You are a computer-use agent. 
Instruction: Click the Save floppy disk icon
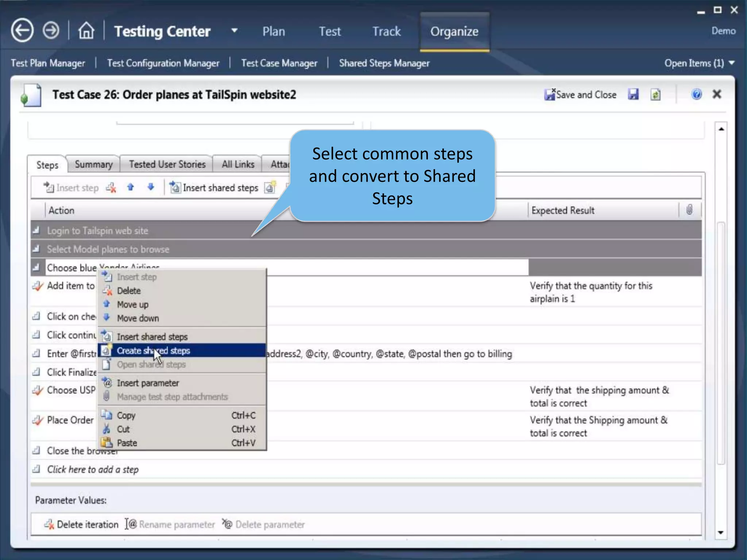coord(633,94)
